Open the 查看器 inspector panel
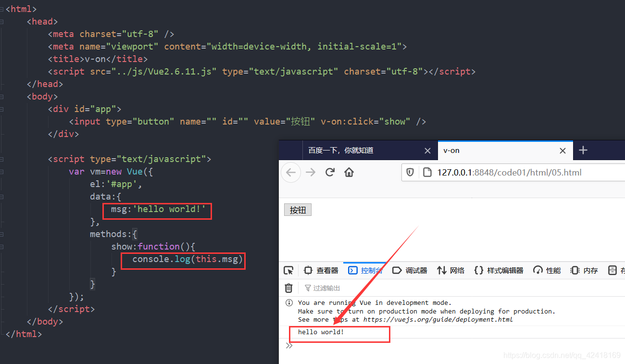 point(321,270)
